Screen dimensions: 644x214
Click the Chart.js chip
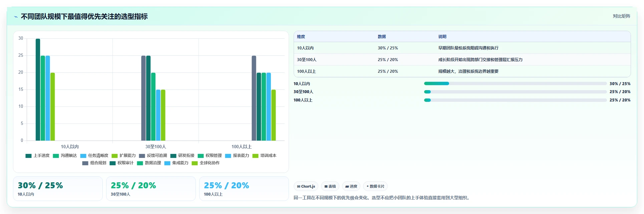(306, 186)
